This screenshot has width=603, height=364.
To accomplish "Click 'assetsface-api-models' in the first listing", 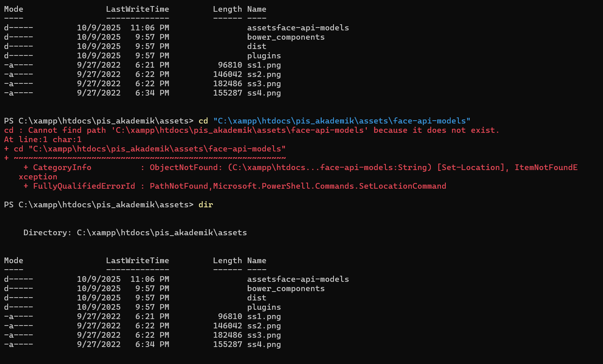I will 298,28.
